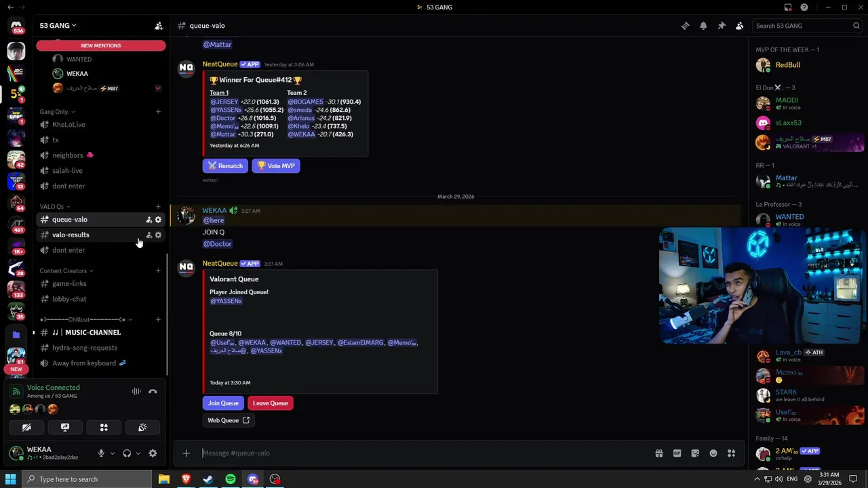This screenshot has height=488, width=868.
Task: Open the sticker picker
Action: click(695, 453)
